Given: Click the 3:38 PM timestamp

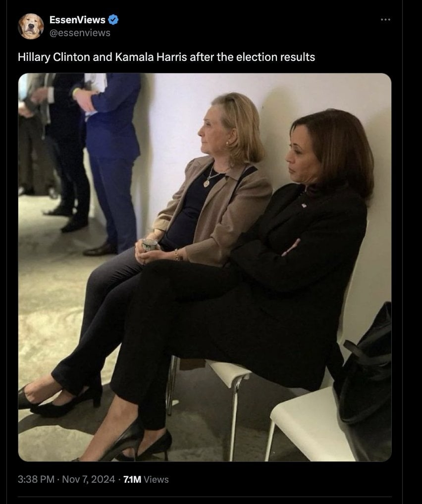Looking at the screenshot, I should [x=36, y=479].
